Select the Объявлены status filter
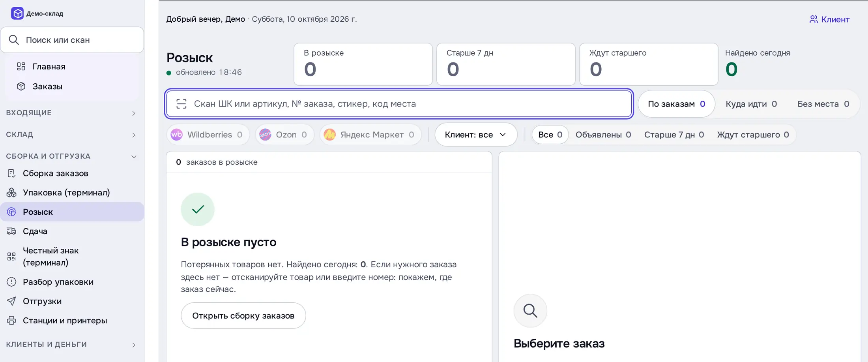Image resolution: width=868 pixels, height=362 pixels. (603, 135)
